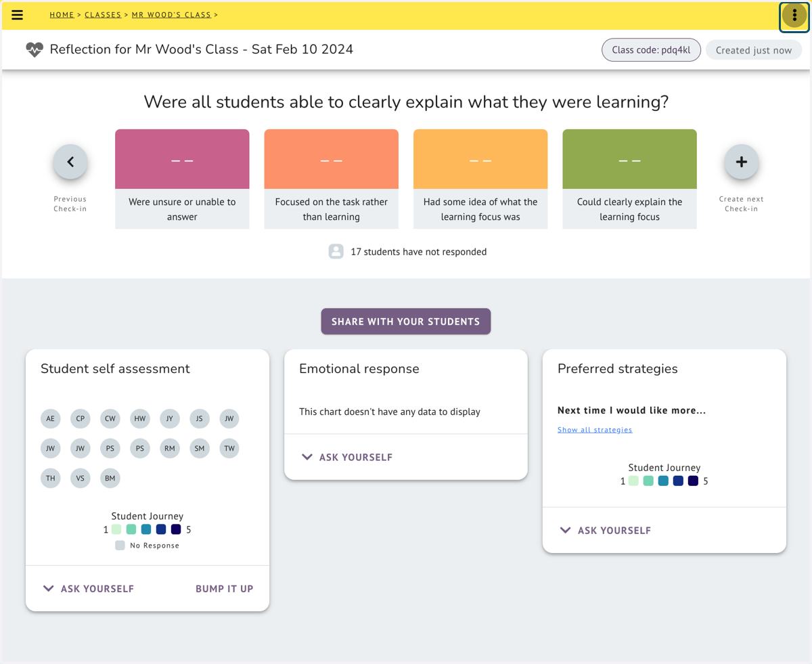Click Share With Your Students button
Screen dimensions: 812x664
click(x=406, y=322)
